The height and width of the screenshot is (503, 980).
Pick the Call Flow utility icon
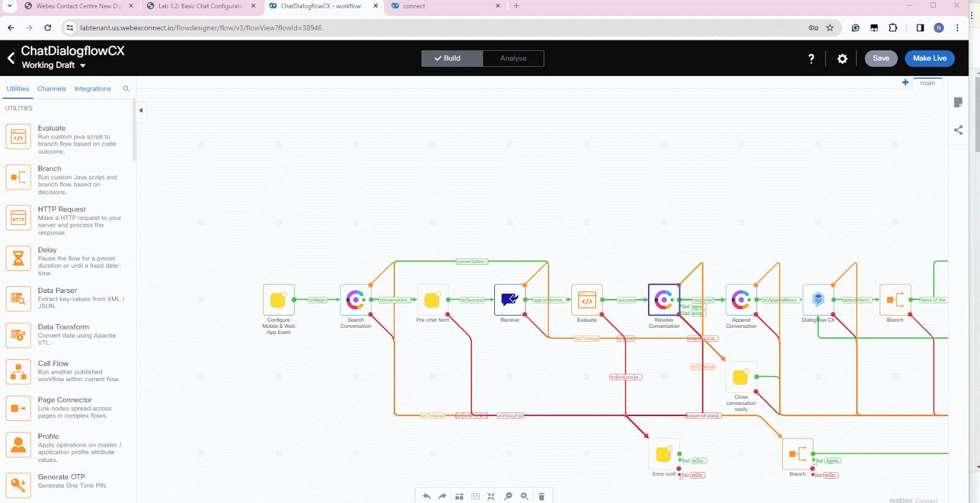pos(18,371)
